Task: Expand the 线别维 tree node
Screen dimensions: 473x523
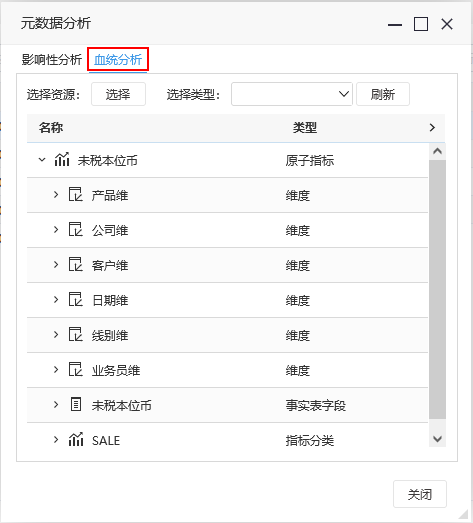Action: click(x=56, y=335)
